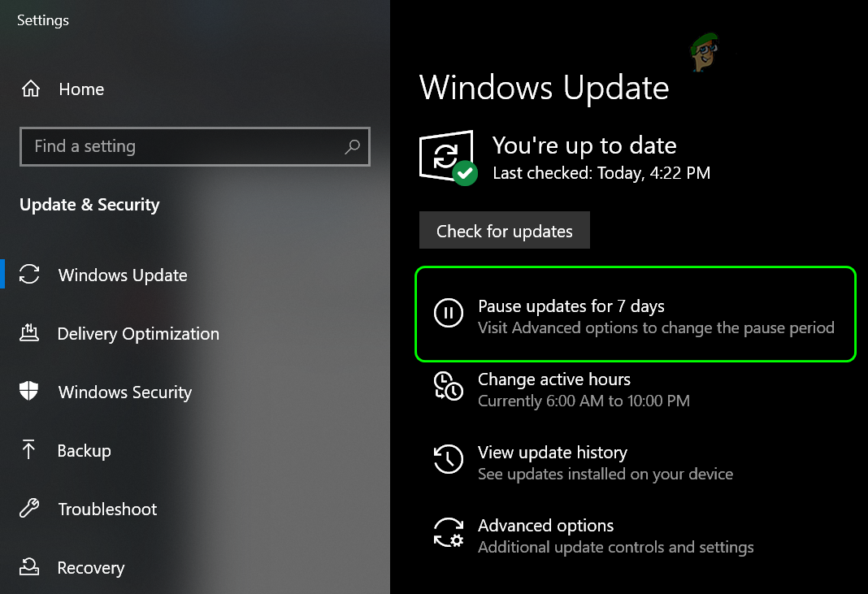Click the update status icon with green checkmark
Image resolution: width=868 pixels, height=594 pixels.
(449, 158)
